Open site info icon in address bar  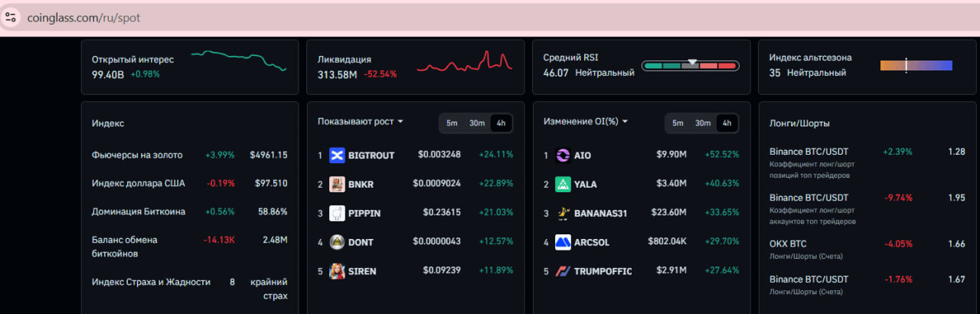(10, 17)
